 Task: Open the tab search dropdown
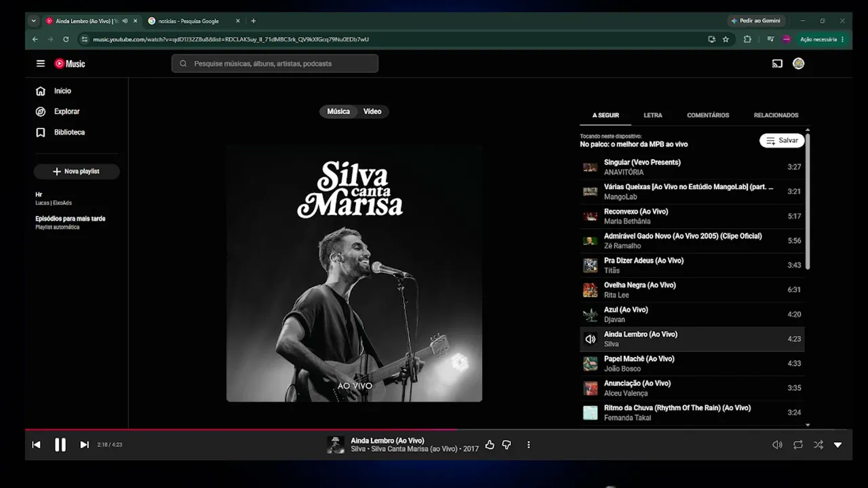click(34, 21)
